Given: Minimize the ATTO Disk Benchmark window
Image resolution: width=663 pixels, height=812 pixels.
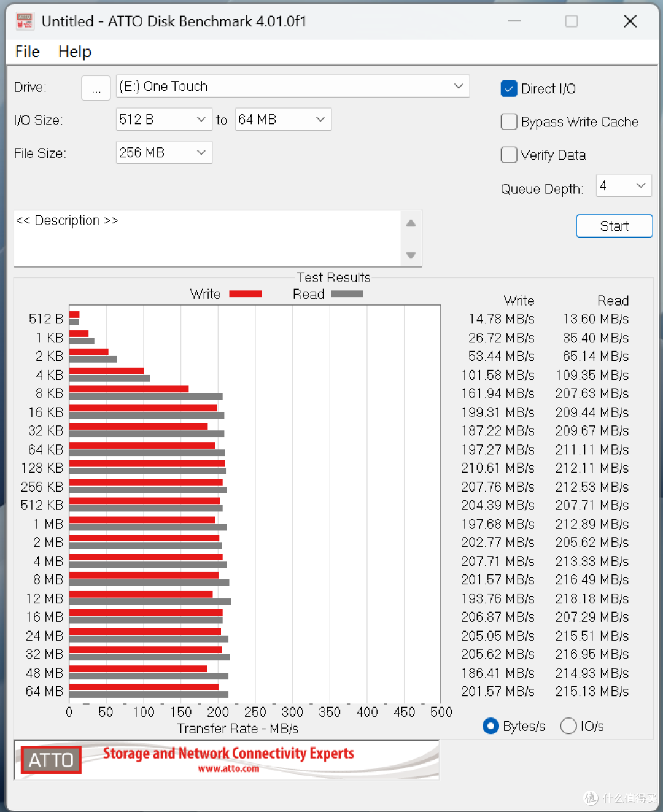Looking at the screenshot, I should tap(514, 21).
